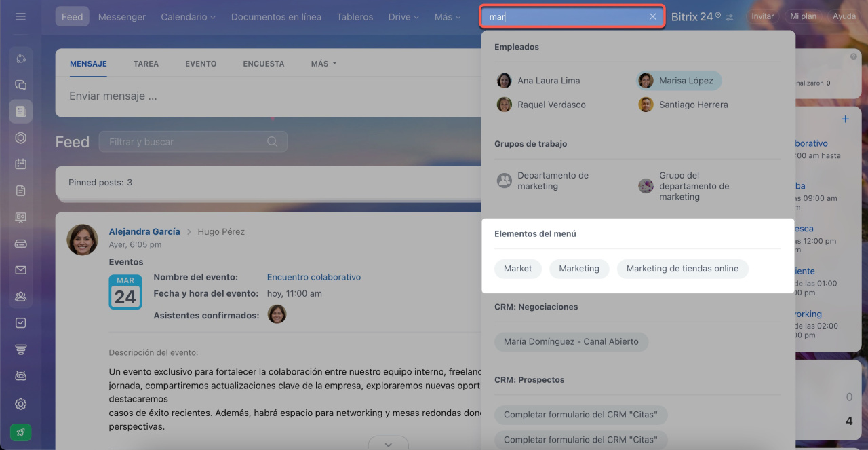Screen dimensions: 868x450
Task: Open Alejandra García's profile link
Action: [x=145, y=231]
